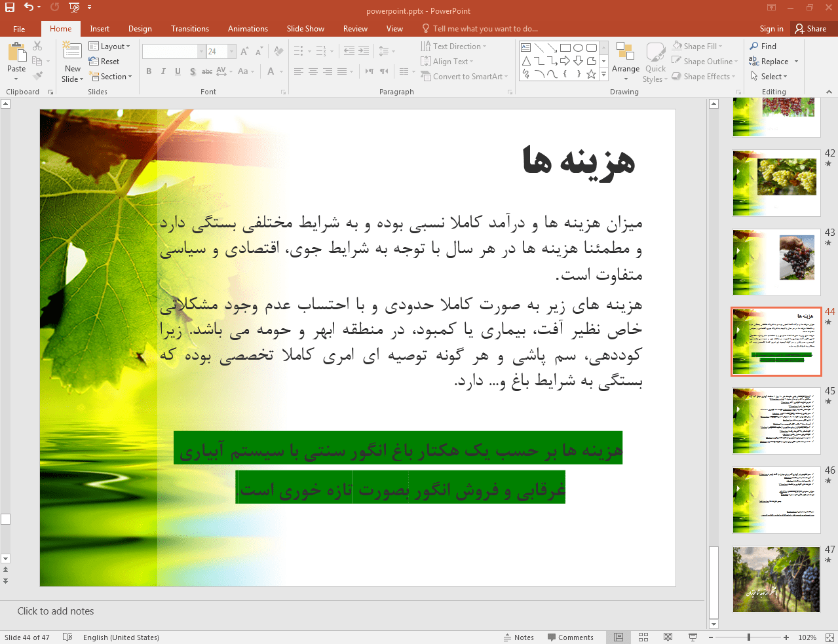Click Sign in

pyautogui.click(x=771, y=29)
